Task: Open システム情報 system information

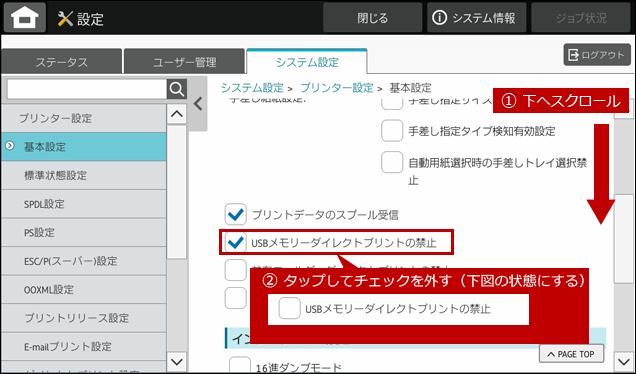Action: coord(477,18)
